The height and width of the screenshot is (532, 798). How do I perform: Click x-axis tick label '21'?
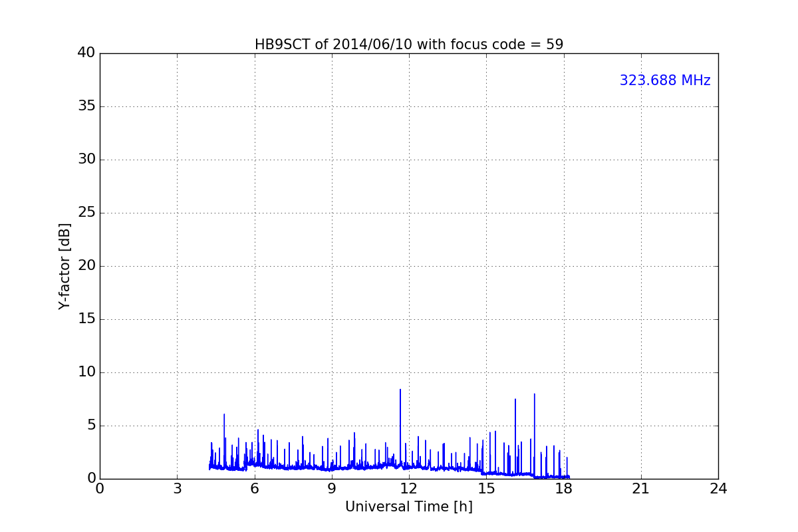click(x=641, y=489)
